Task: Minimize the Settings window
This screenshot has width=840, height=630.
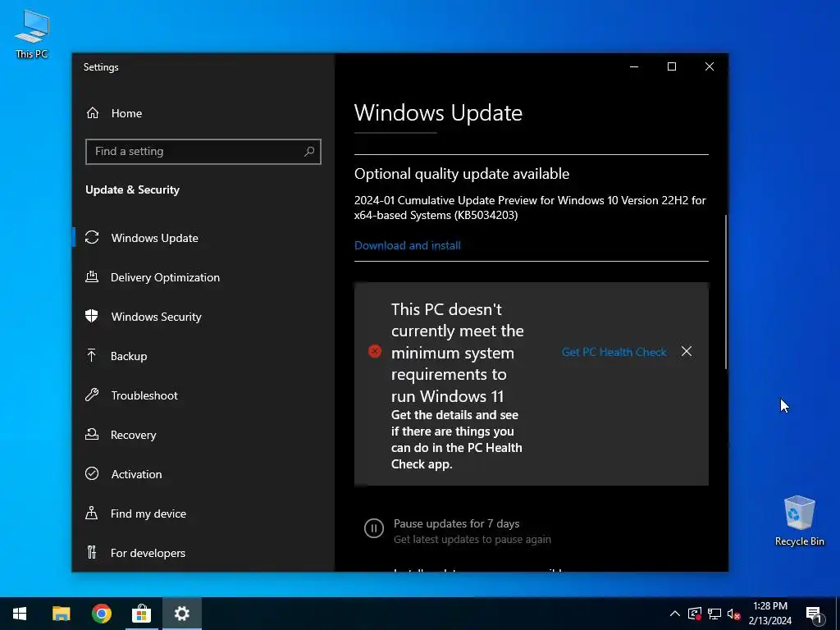Action: pos(634,66)
